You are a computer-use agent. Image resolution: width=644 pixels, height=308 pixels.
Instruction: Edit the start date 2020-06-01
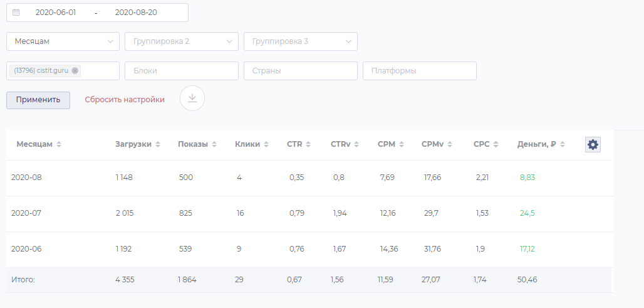click(56, 13)
